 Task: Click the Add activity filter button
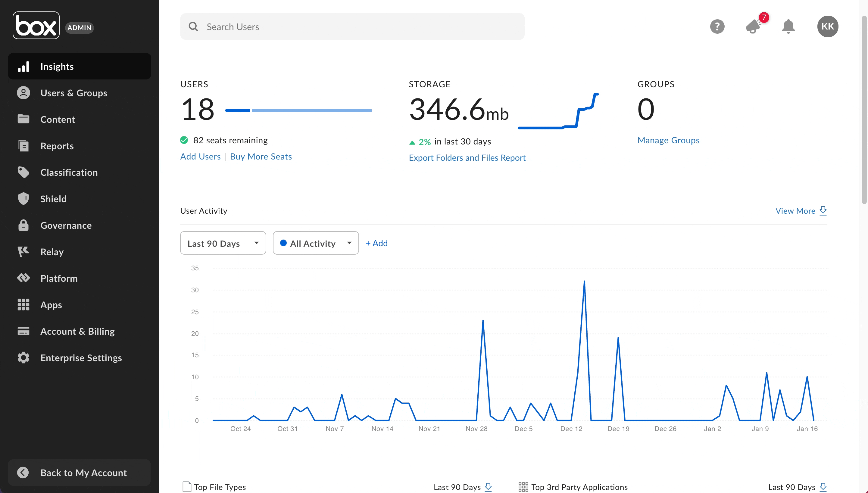[x=376, y=243]
